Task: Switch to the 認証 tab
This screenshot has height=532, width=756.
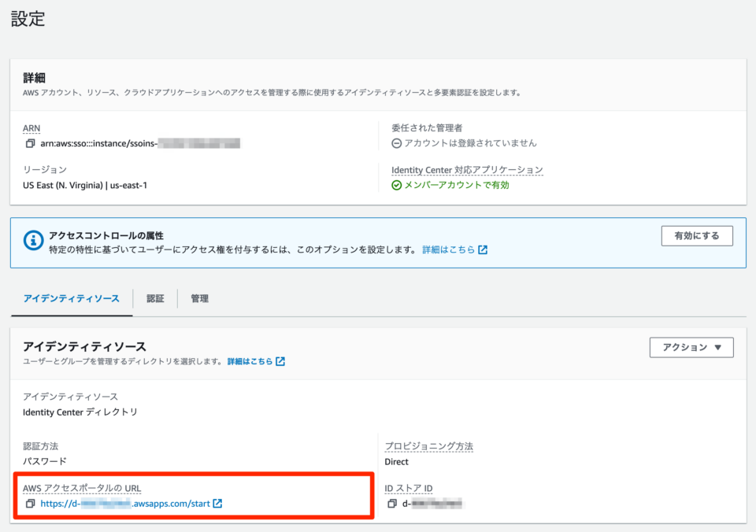Action: 155,298
